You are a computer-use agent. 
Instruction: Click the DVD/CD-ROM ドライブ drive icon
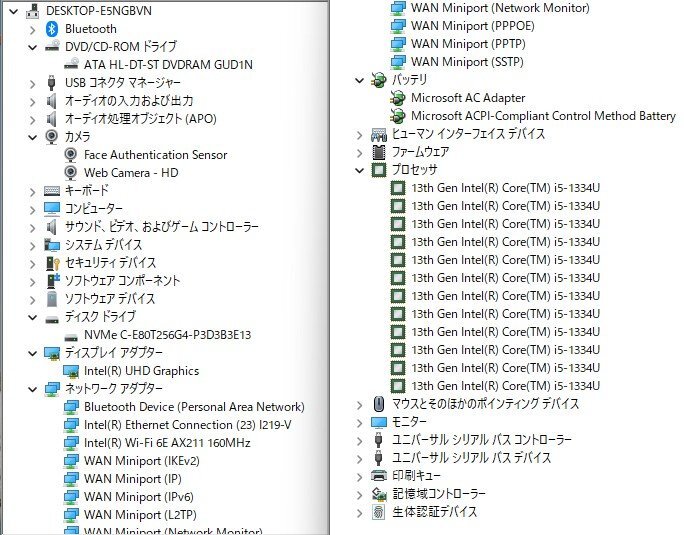pos(52,47)
